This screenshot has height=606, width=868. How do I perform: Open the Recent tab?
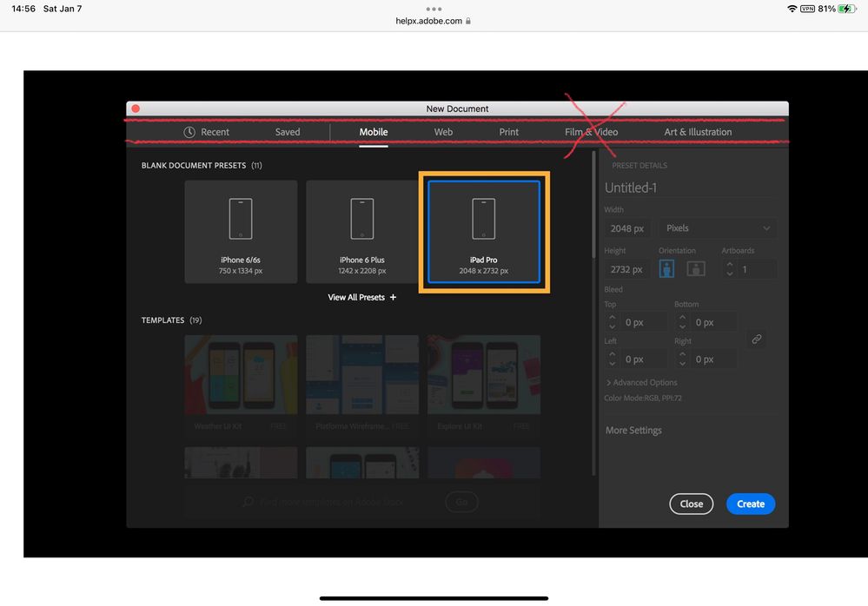point(207,132)
